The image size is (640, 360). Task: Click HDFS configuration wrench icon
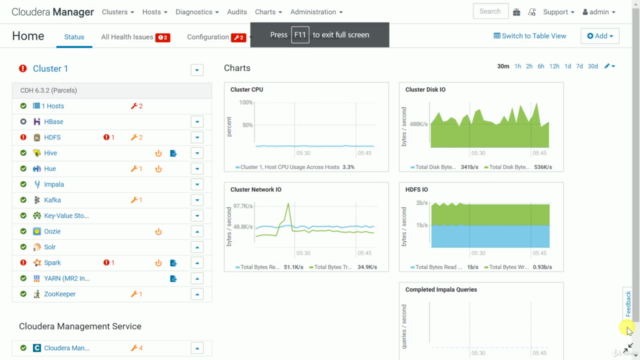(137, 138)
